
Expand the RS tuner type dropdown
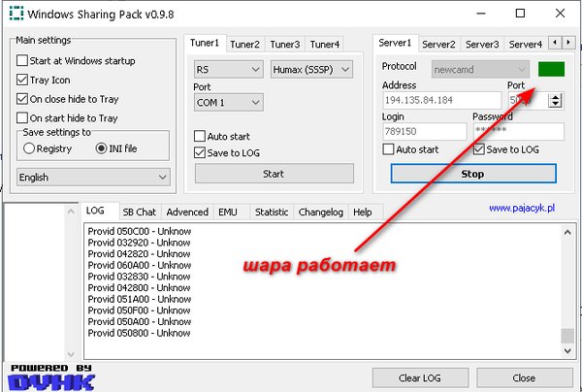(x=228, y=70)
